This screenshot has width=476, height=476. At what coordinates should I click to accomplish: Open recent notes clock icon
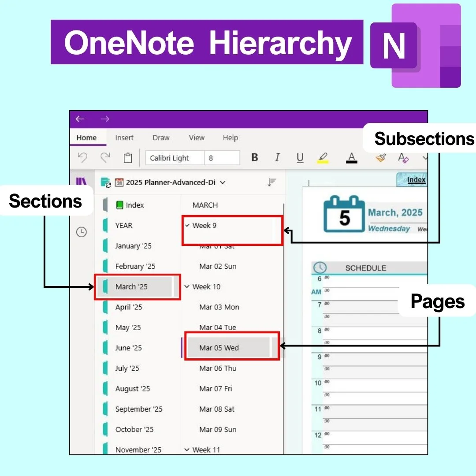[82, 232]
